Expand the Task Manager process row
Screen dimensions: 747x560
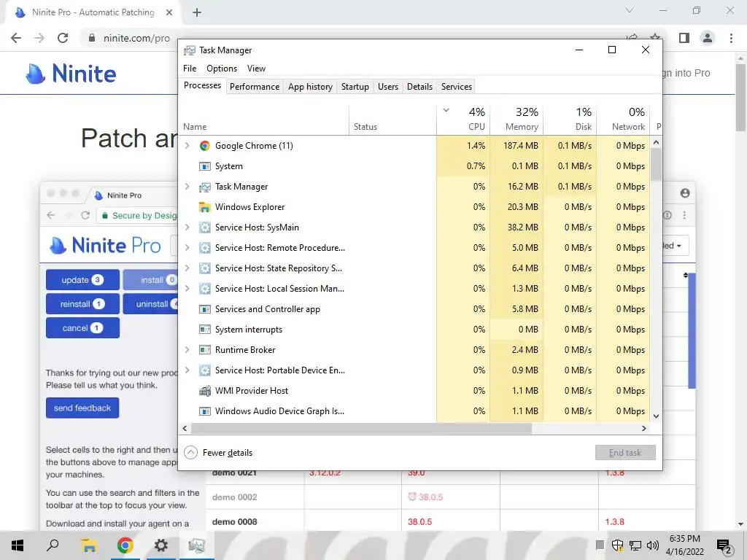pos(187,187)
